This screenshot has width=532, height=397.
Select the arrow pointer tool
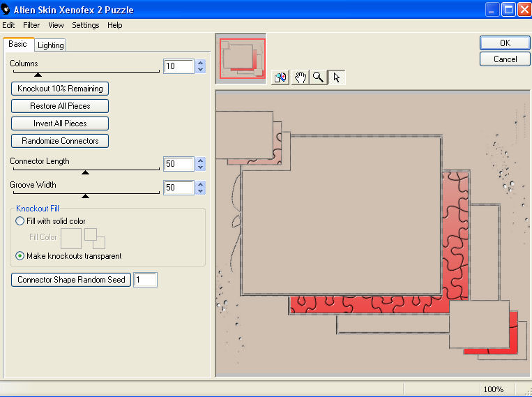pyautogui.click(x=337, y=77)
